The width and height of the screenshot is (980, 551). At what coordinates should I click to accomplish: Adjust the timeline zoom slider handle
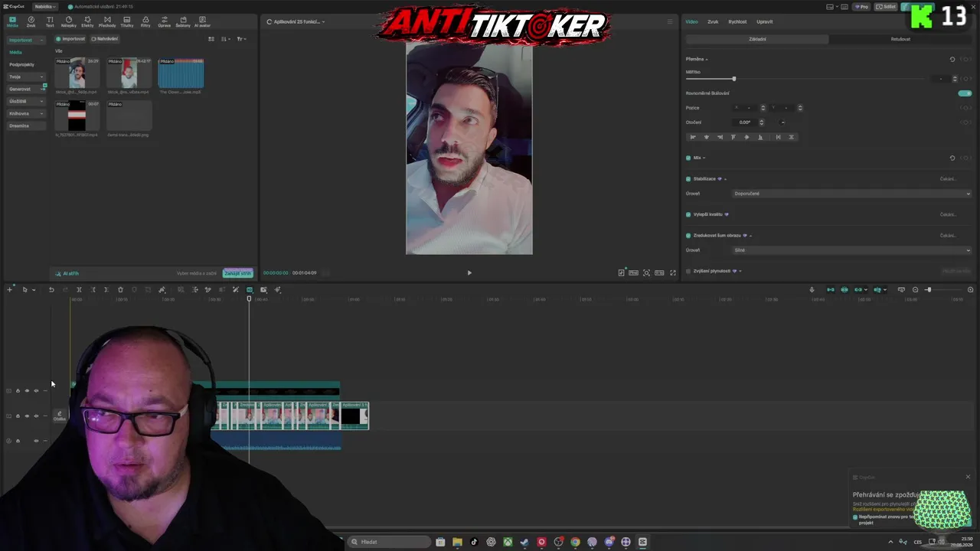(929, 290)
